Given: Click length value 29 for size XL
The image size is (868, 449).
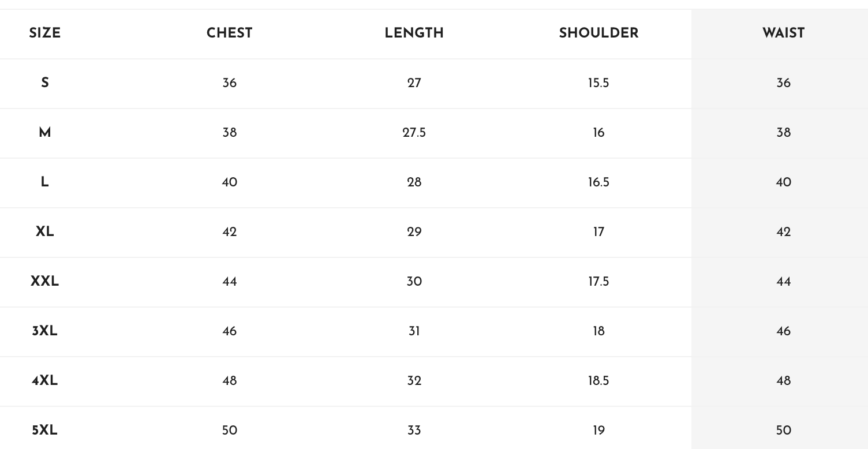Looking at the screenshot, I should [x=414, y=232].
